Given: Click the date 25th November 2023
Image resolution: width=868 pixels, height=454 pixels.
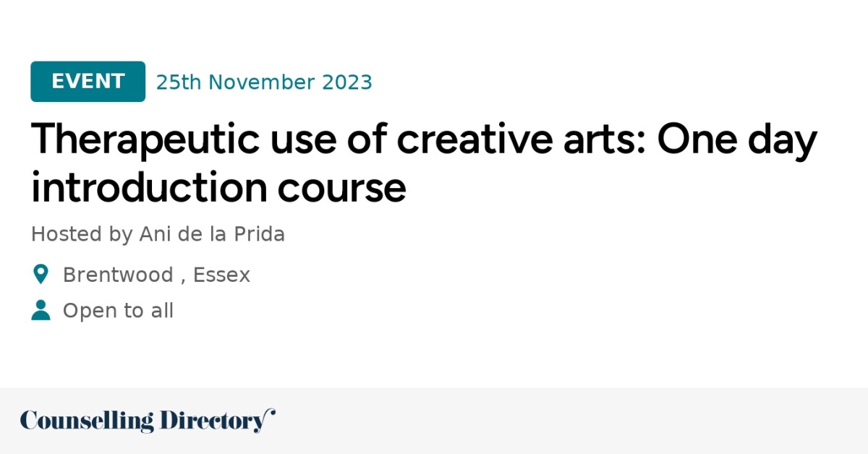Looking at the screenshot, I should coord(264,82).
